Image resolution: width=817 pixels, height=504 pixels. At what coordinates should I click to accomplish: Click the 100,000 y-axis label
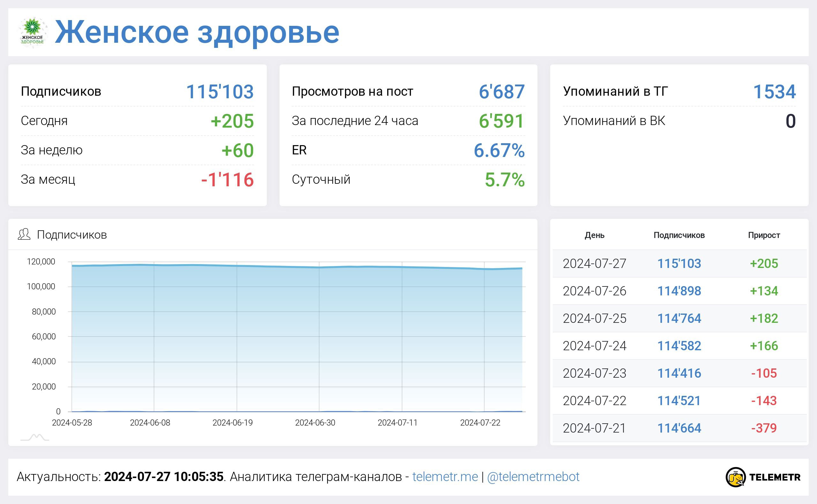tap(41, 287)
